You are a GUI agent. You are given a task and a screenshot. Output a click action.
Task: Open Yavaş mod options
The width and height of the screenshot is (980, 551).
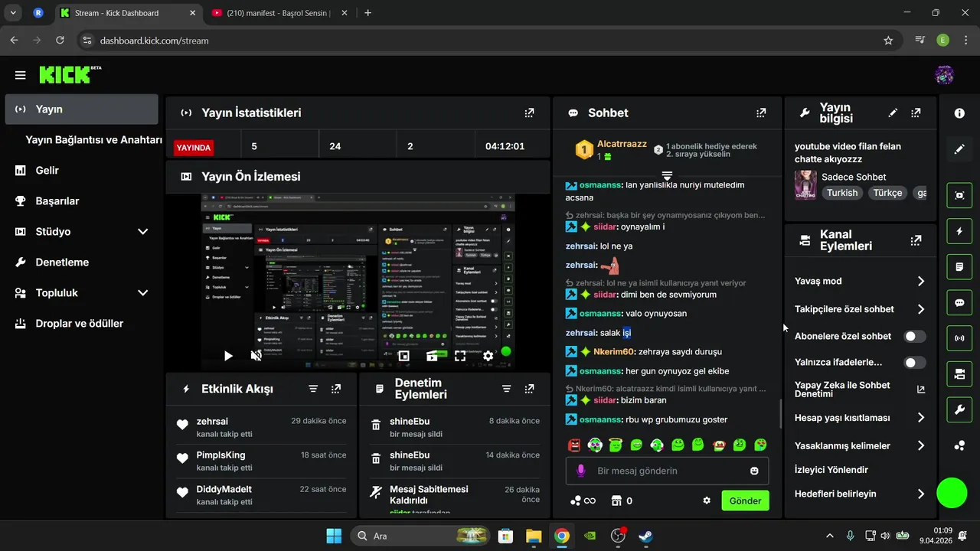point(861,281)
